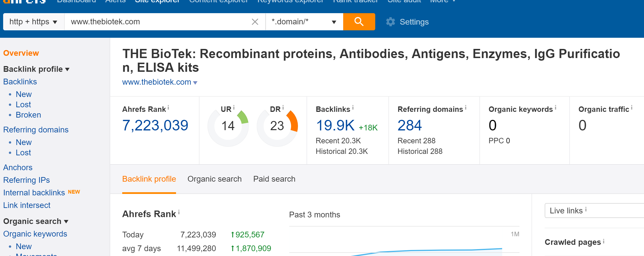
Task: Click the info icon next to DR
Action: 283,108
